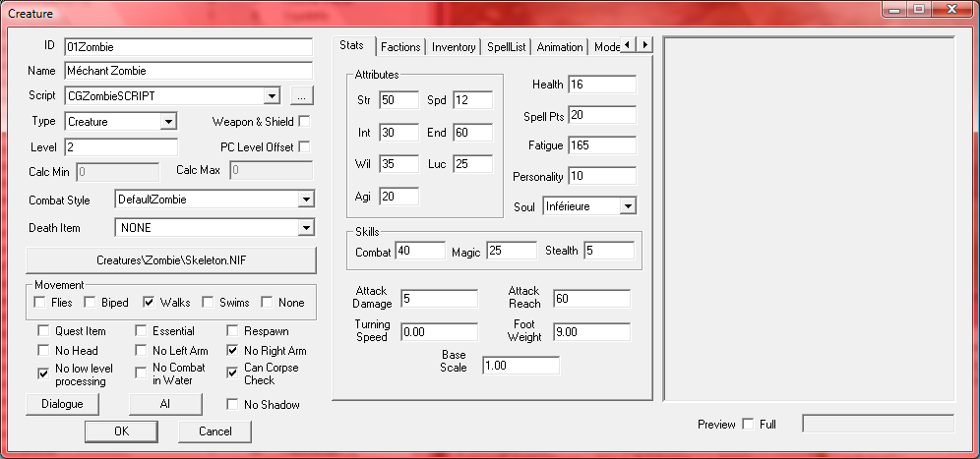Check the No Left Arm option
This screenshot has height=459, width=980.
(x=142, y=350)
